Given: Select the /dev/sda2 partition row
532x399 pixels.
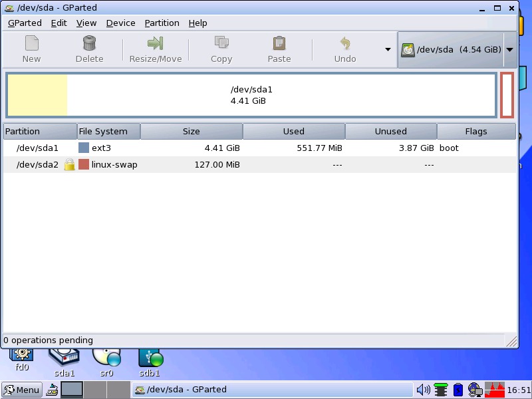Looking at the screenshot, I should pos(259,164).
